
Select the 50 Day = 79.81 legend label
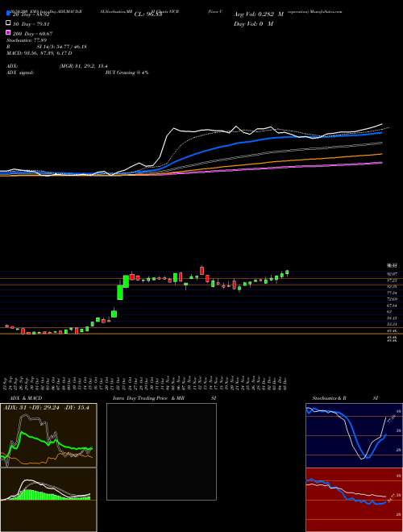tap(30, 23)
